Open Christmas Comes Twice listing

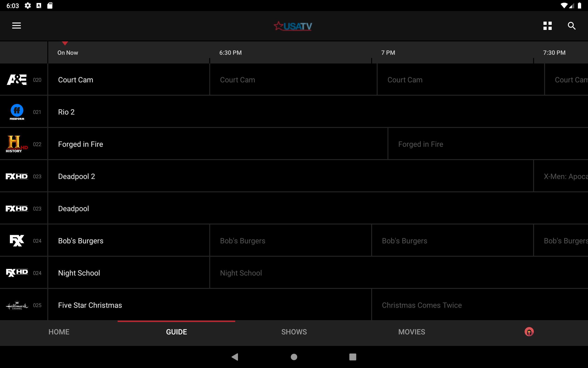point(480,305)
